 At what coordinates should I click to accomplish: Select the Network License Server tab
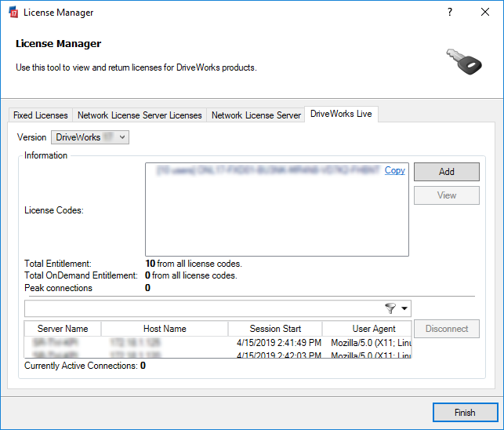[256, 115]
